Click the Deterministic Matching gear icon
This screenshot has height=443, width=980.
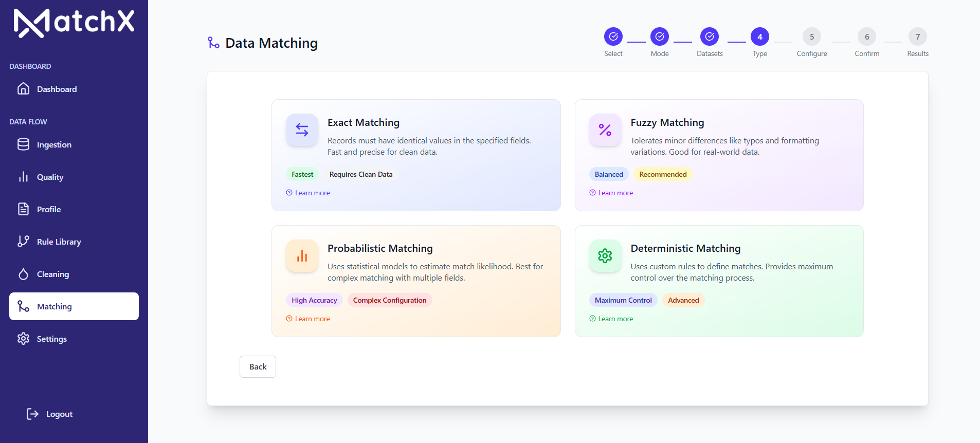point(605,256)
